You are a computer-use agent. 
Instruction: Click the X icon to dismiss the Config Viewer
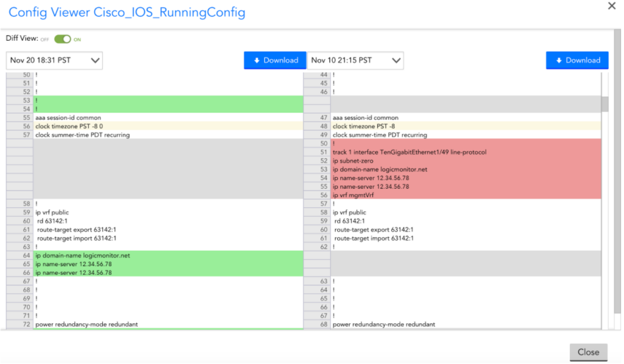tap(612, 6)
